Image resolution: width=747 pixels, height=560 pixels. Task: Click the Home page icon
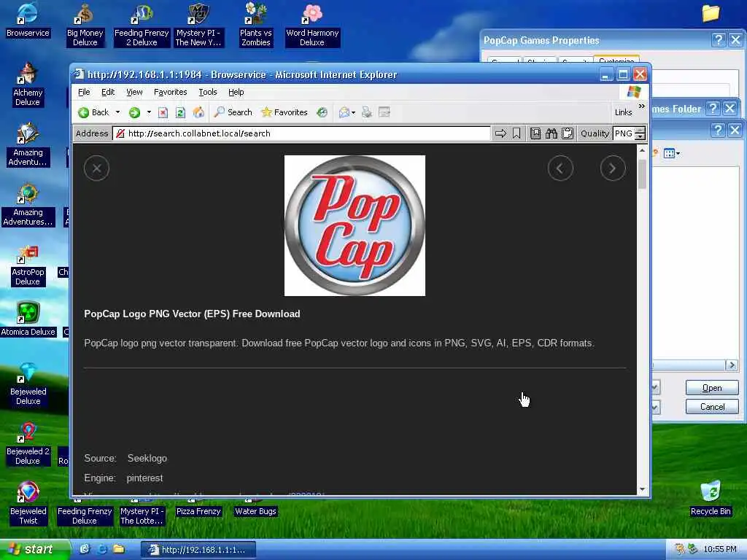point(198,112)
